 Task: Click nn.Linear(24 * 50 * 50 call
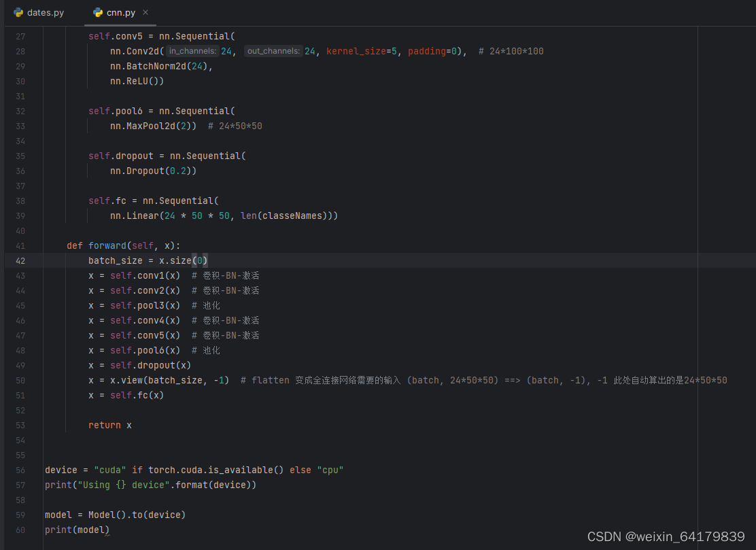(170, 216)
